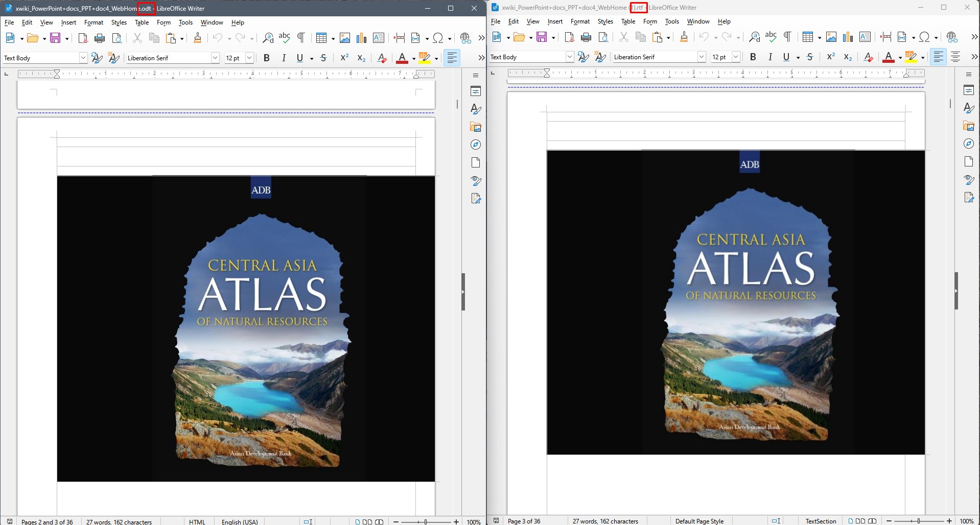The image size is (980, 525).
Task: Click Copy icon in right window toolbar
Action: click(641, 37)
